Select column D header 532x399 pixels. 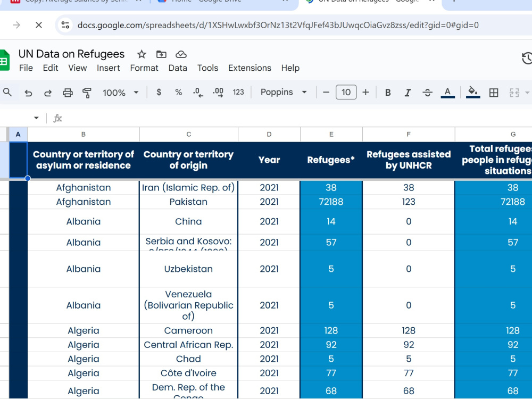click(269, 135)
